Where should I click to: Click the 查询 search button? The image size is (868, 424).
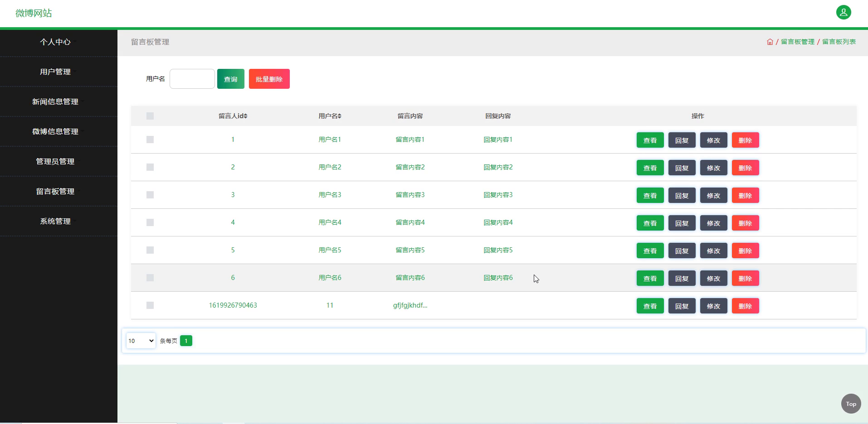(231, 79)
